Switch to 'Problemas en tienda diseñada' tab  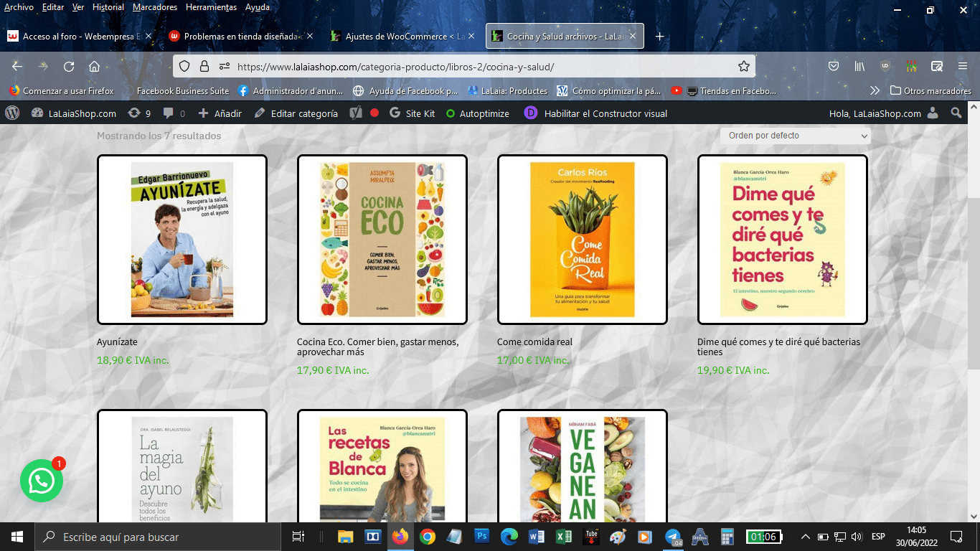[x=240, y=36]
